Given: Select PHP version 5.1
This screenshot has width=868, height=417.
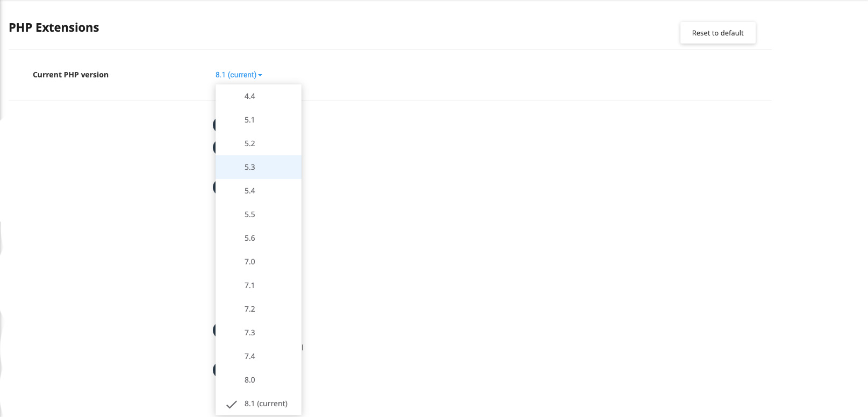Looking at the screenshot, I should (x=259, y=120).
